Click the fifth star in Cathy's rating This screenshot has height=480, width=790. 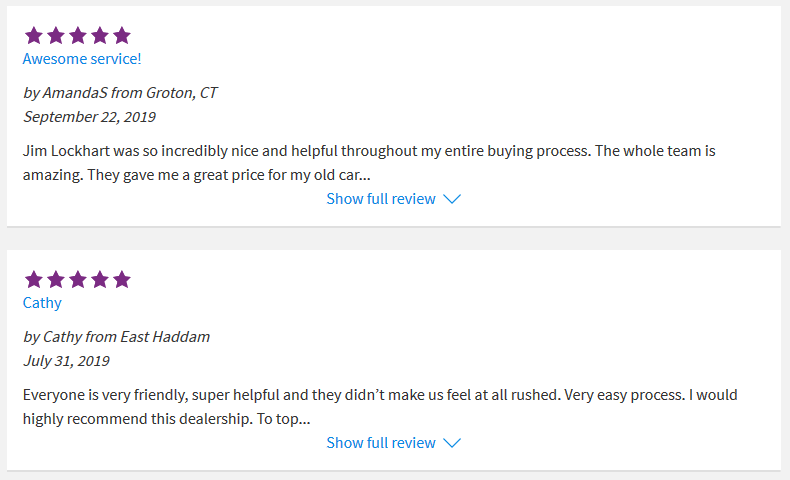[122, 280]
